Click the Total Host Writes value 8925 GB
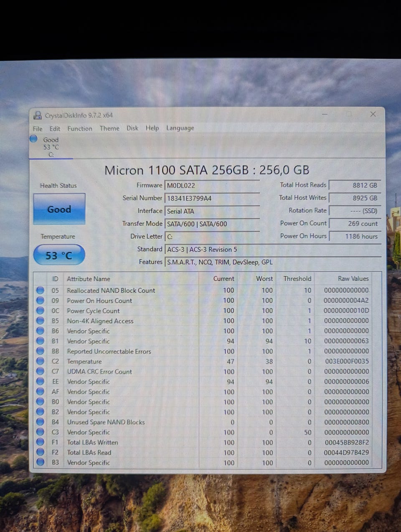401x532 pixels. pyautogui.click(x=355, y=198)
